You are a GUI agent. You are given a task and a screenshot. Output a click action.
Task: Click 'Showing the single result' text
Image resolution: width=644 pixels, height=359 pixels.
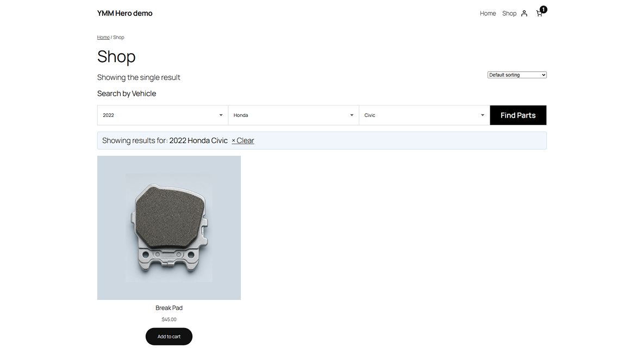(139, 77)
